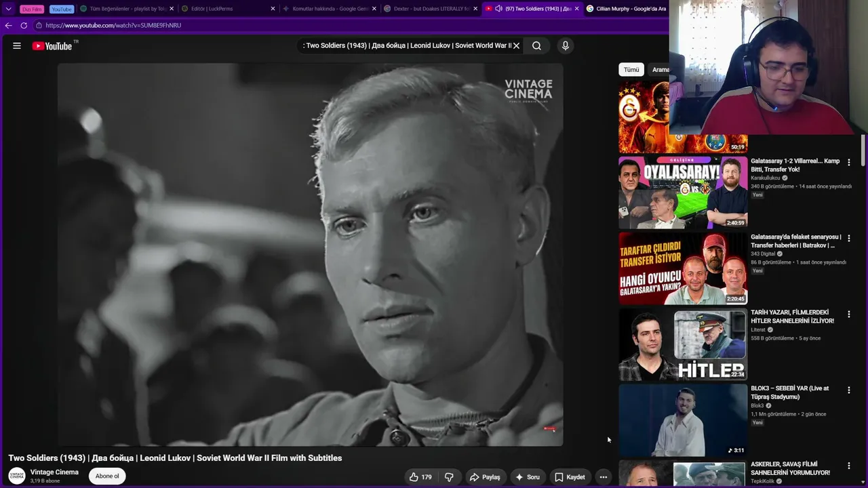Image resolution: width=868 pixels, height=488 pixels.
Task: Clear the YouTube search box text
Action: 516,45
